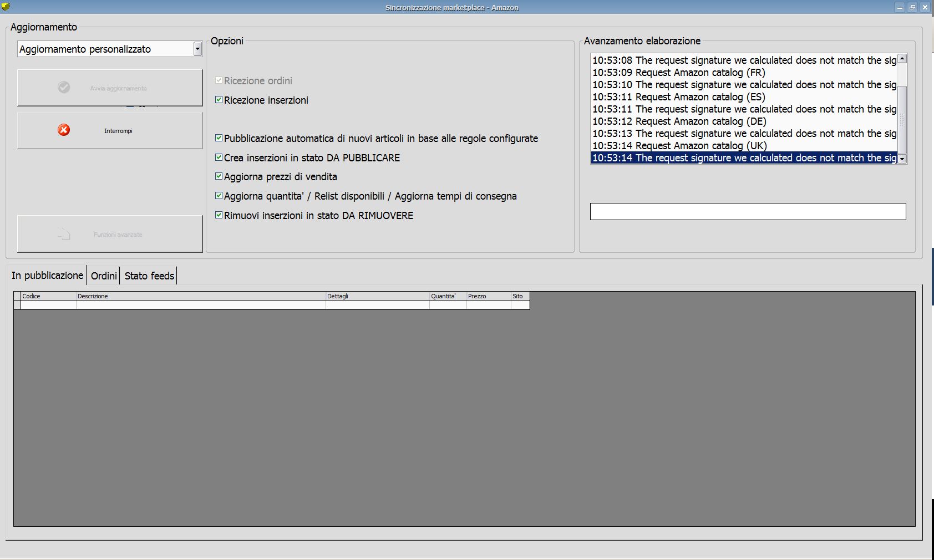
Task: Click the empty Dettagli cell in the grid
Action: tap(378, 305)
